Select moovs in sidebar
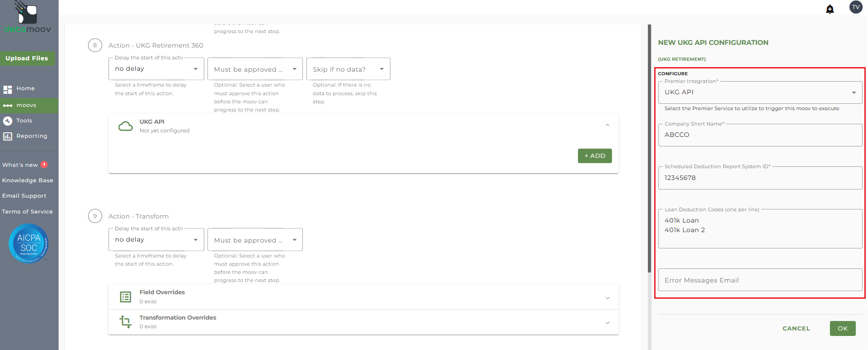The height and width of the screenshot is (350, 868). coord(29,105)
